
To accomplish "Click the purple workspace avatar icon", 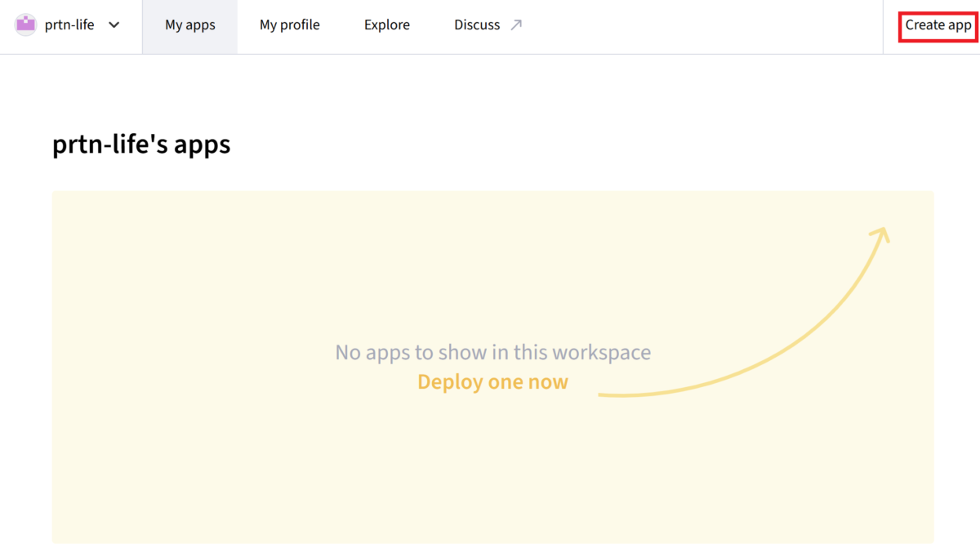I will pyautogui.click(x=26, y=25).
